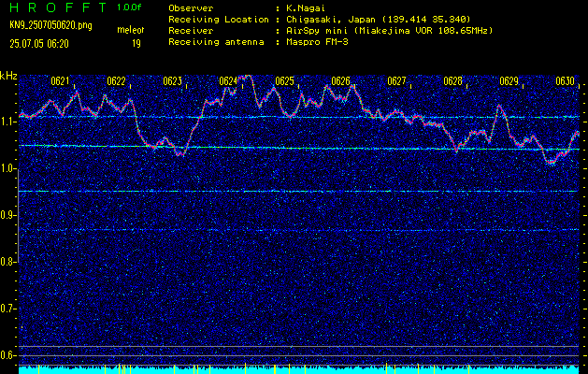Image resolution: width=588 pixels, height=374 pixels.
Task: Click the 0622 time marker
Action: coord(116,81)
